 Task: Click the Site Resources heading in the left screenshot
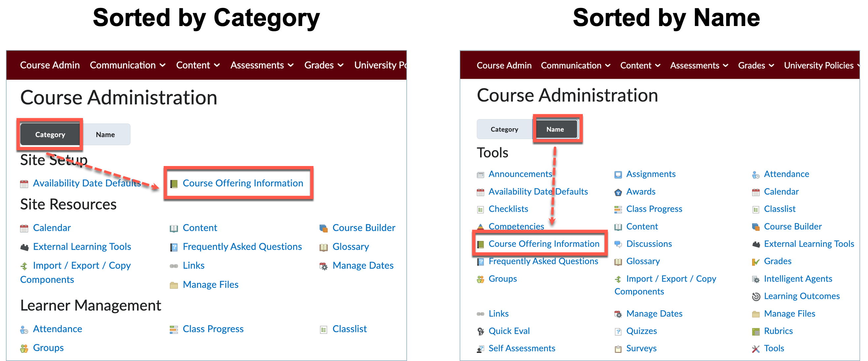(x=68, y=204)
